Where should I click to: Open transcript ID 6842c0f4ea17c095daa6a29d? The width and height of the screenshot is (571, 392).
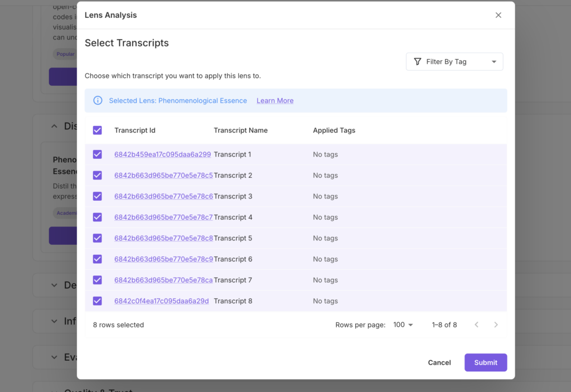(161, 301)
